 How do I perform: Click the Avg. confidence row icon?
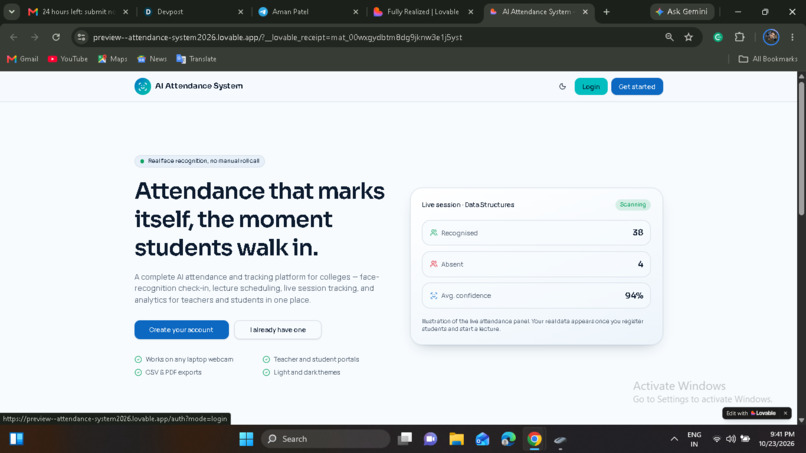434,296
